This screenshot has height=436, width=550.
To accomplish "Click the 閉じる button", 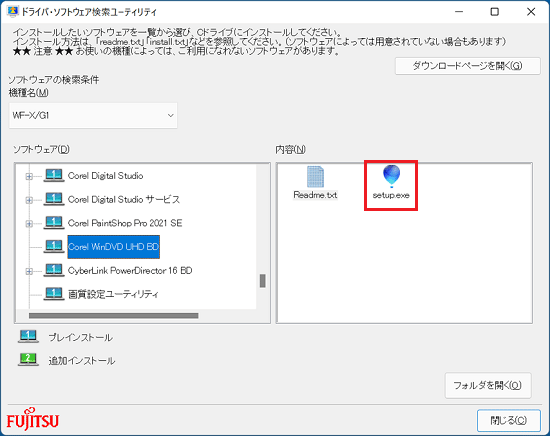I will (509, 420).
